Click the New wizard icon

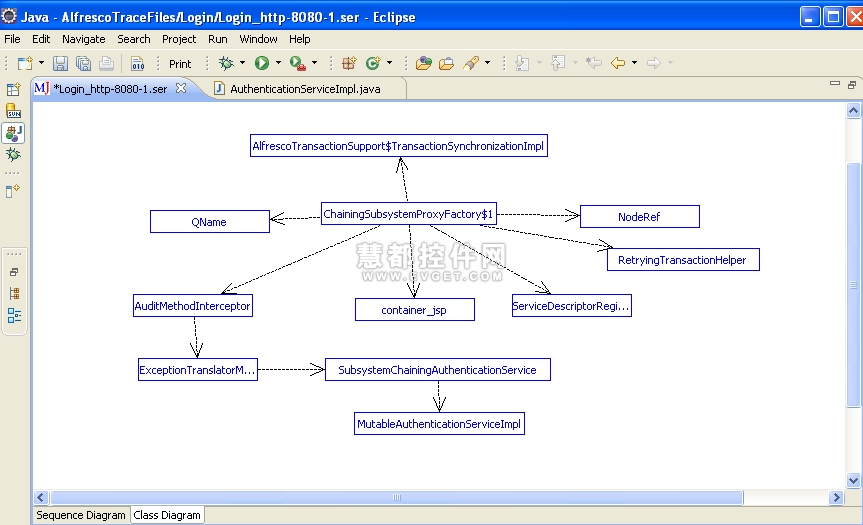[25, 63]
